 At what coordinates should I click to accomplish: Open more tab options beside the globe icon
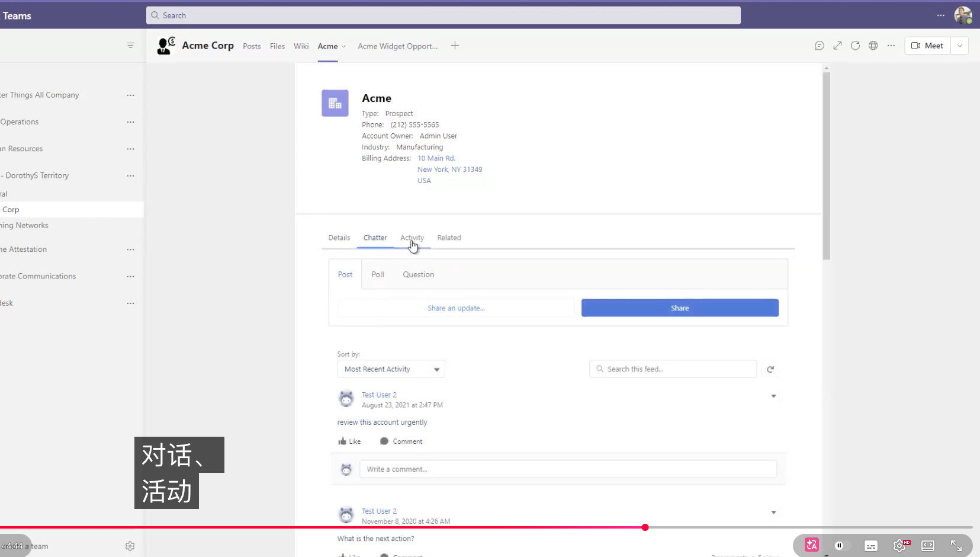coord(891,46)
